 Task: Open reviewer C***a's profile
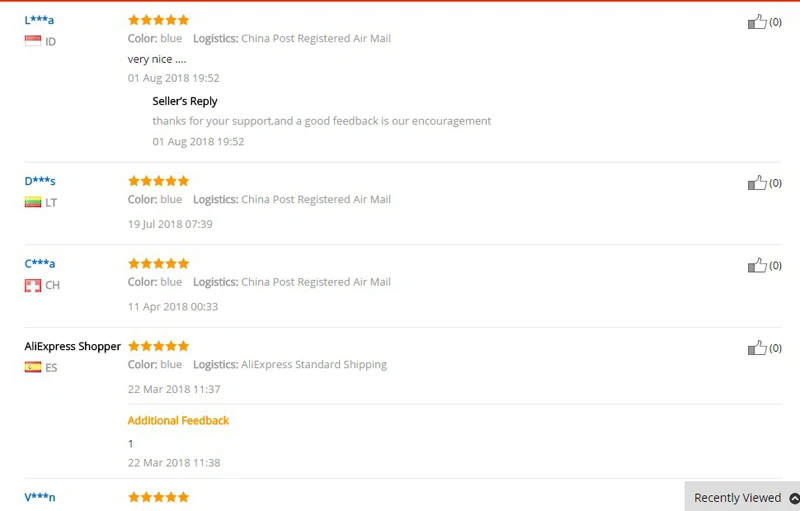[x=40, y=264]
